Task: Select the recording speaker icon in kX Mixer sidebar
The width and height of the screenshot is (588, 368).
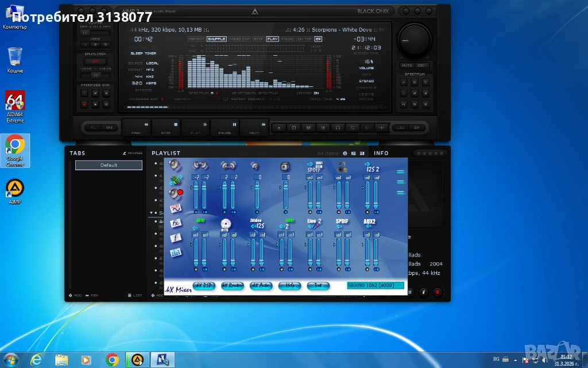Action: click(x=175, y=194)
